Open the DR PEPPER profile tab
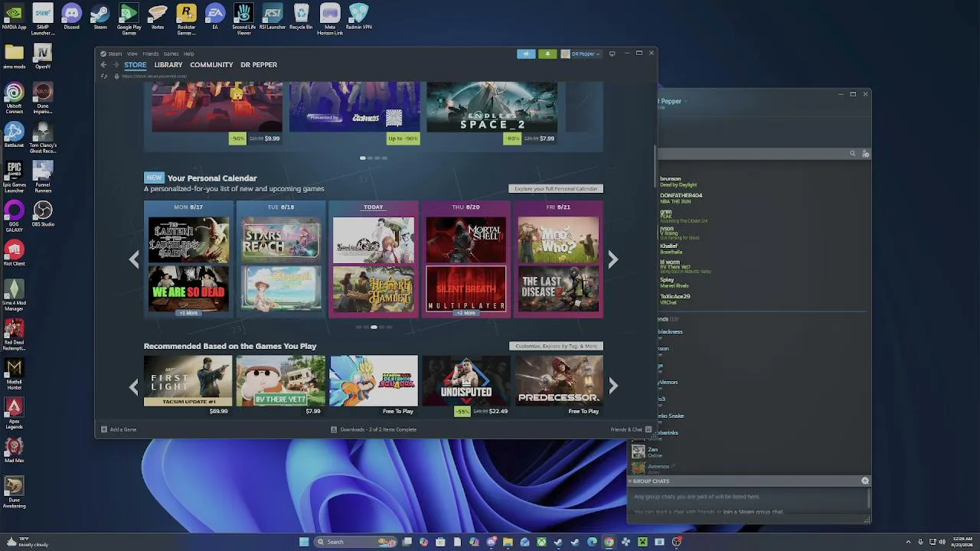Image resolution: width=980 pixels, height=551 pixels. (x=259, y=65)
